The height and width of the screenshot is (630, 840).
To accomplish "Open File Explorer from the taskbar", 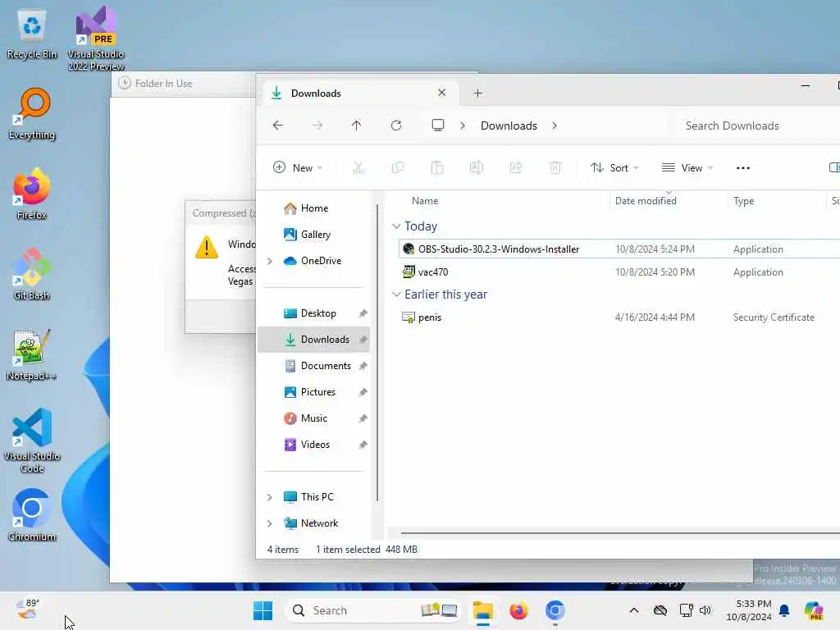I will coord(482,610).
